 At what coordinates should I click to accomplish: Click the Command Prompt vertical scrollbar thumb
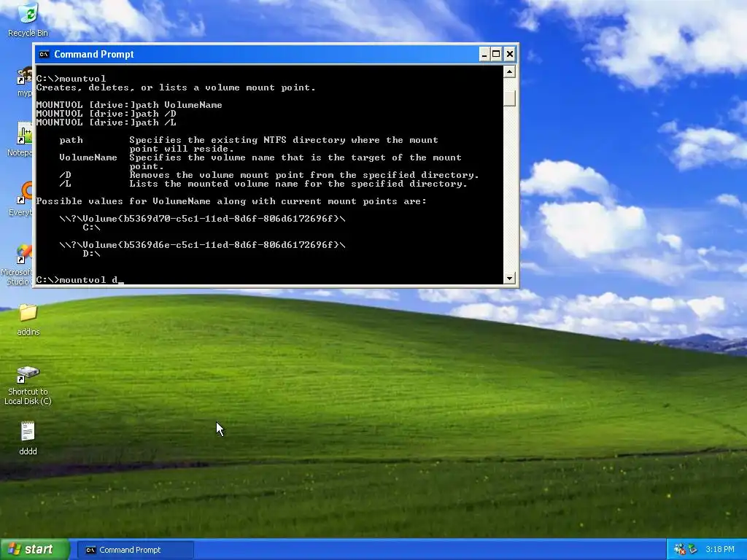pyautogui.click(x=510, y=98)
